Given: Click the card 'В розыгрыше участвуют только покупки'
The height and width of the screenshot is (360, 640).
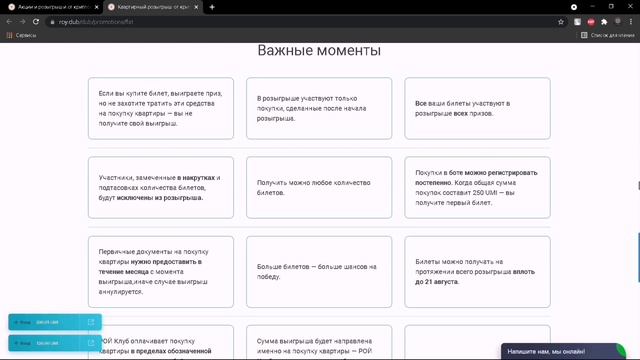Looking at the screenshot, I should coord(319,108).
